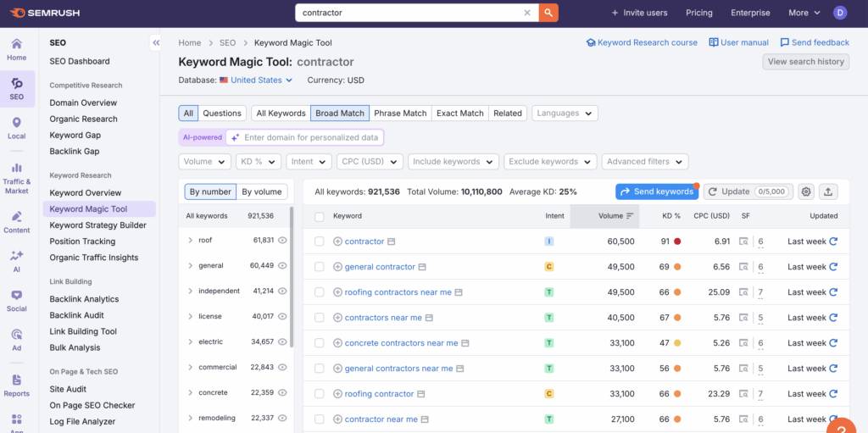Check the roofing contractors near me row
The height and width of the screenshot is (433, 868).
tap(319, 292)
